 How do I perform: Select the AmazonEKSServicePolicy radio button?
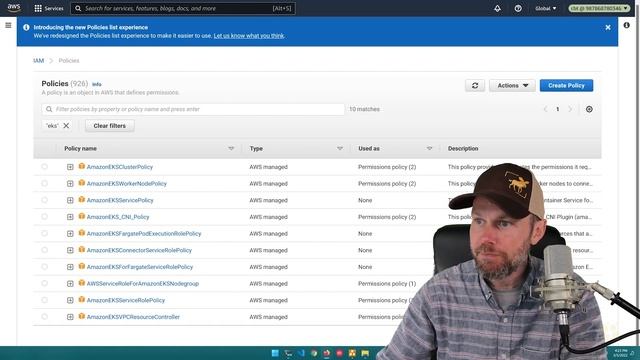click(44, 200)
